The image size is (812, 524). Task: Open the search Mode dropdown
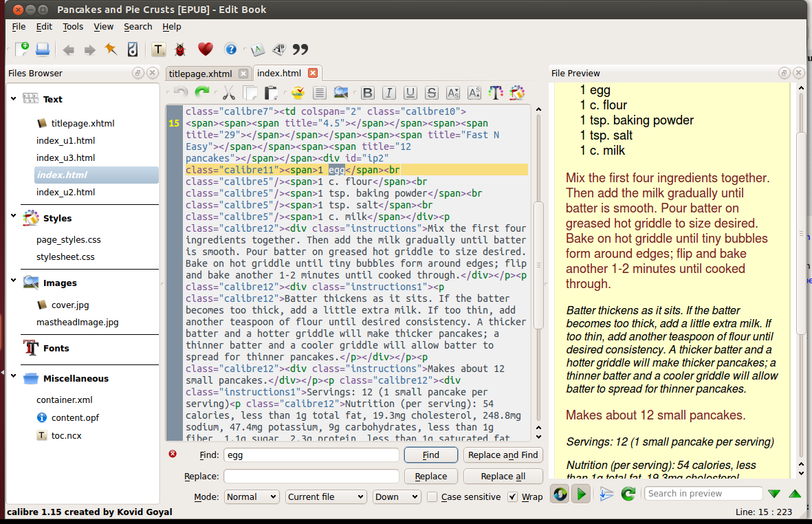252,497
